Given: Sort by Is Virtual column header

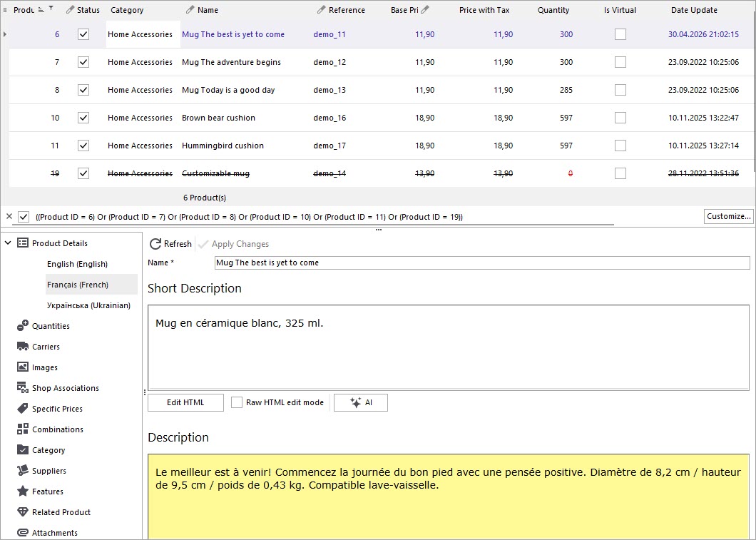Looking at the screenshot, I should (x=620, y=10).
